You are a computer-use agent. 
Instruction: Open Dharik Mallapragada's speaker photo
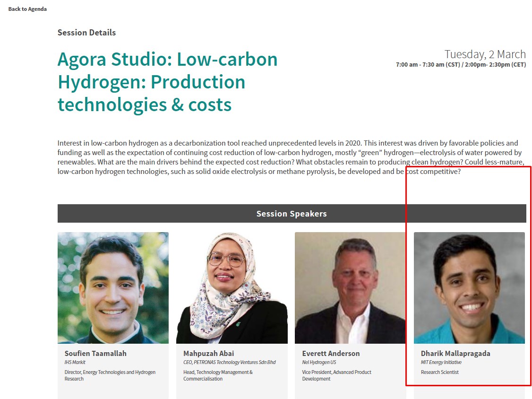point(469,287)
